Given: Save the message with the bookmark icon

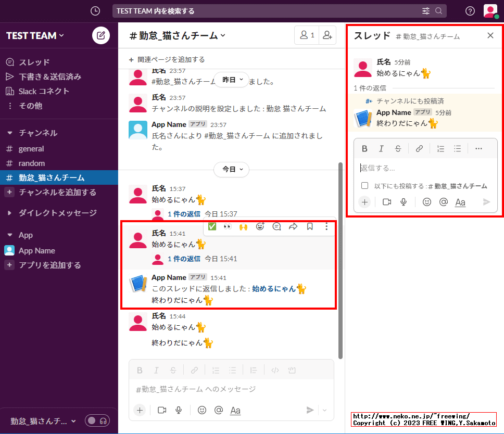Looking at the screenshot, I should click(x=310, y=226).
